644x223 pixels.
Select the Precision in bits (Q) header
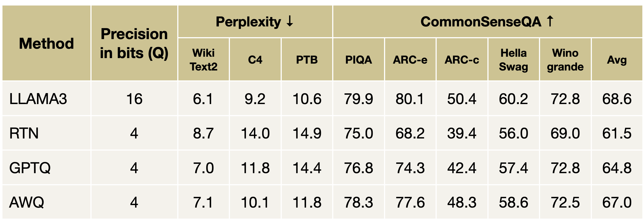tap(134, 43)
